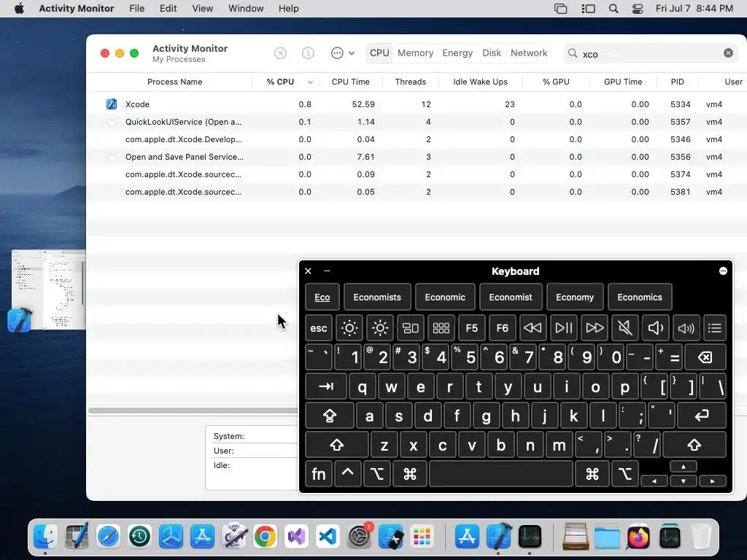The height and width of the screenshot is (560, 747).
Task: Tap the brightness down key on the keyboard
Action: 349,328
